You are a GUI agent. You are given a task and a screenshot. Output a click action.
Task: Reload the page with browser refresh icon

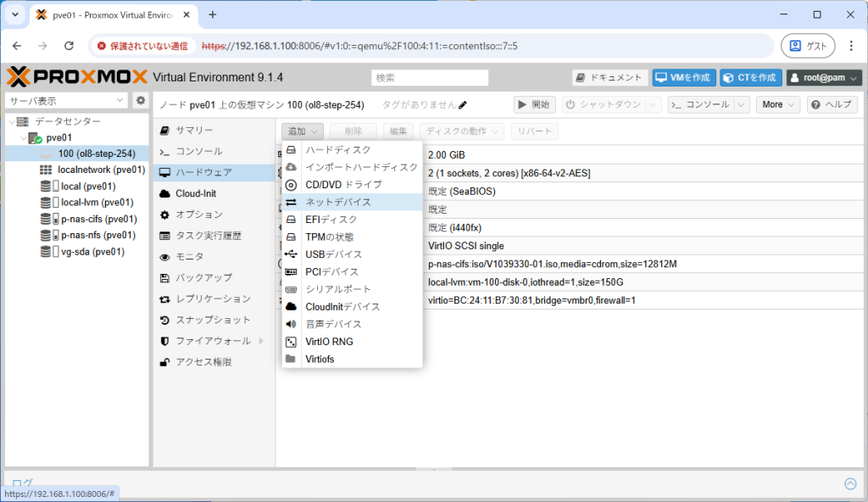point(70,46)
